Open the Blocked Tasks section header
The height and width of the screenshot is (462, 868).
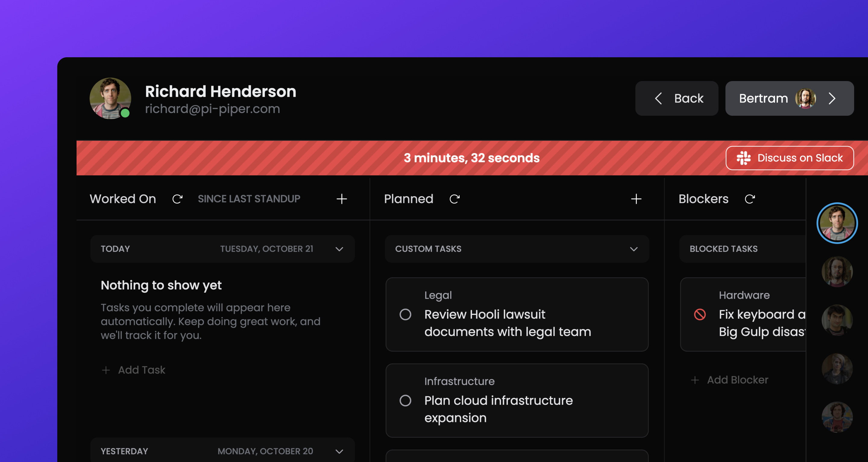click(x=723, y=249)
